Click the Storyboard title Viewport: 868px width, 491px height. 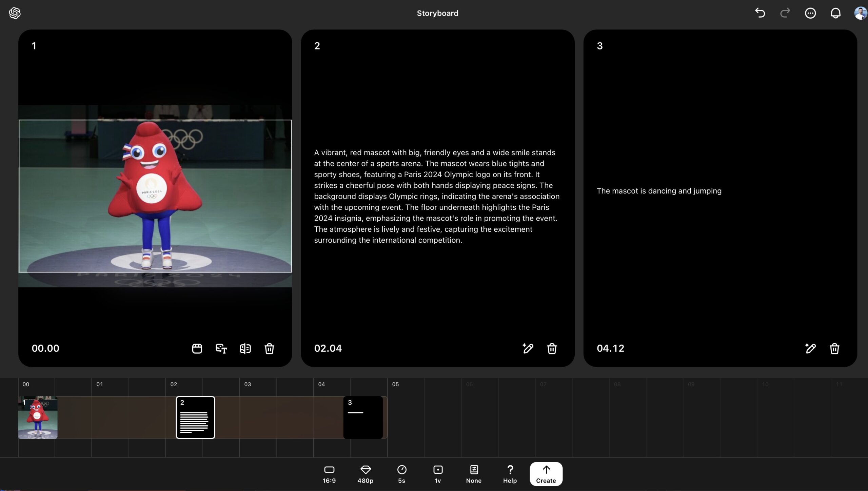tap(437, 13)
